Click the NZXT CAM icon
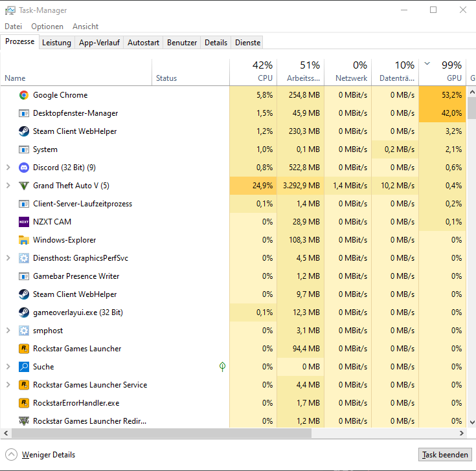This screenshot has width=476, height=471. pyautogui.click(x=24, y=222)
